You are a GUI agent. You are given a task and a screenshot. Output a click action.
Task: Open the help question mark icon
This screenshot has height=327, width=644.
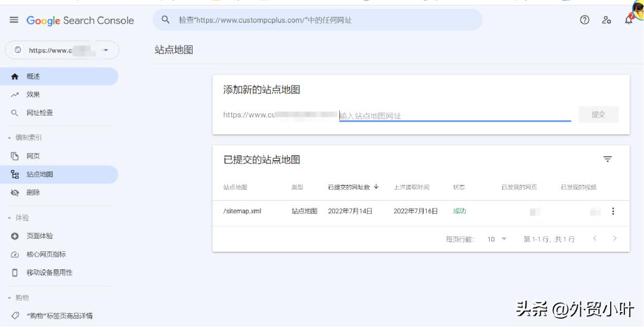point(584,20)
